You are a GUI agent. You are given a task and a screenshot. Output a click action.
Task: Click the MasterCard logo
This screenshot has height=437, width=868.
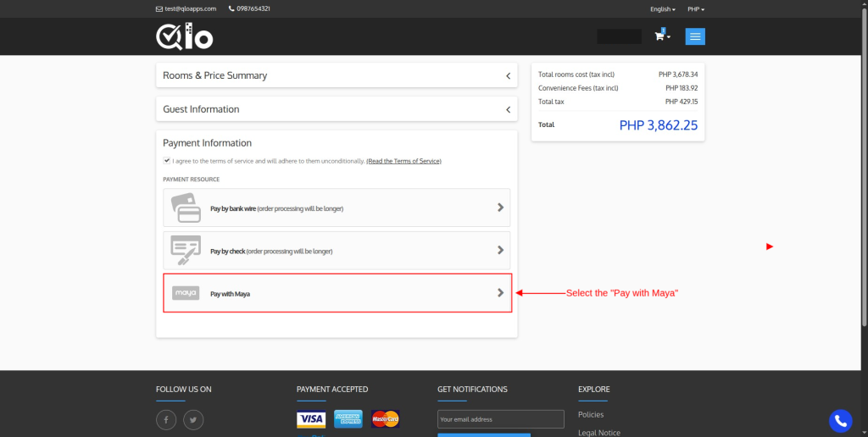[385, 419]
